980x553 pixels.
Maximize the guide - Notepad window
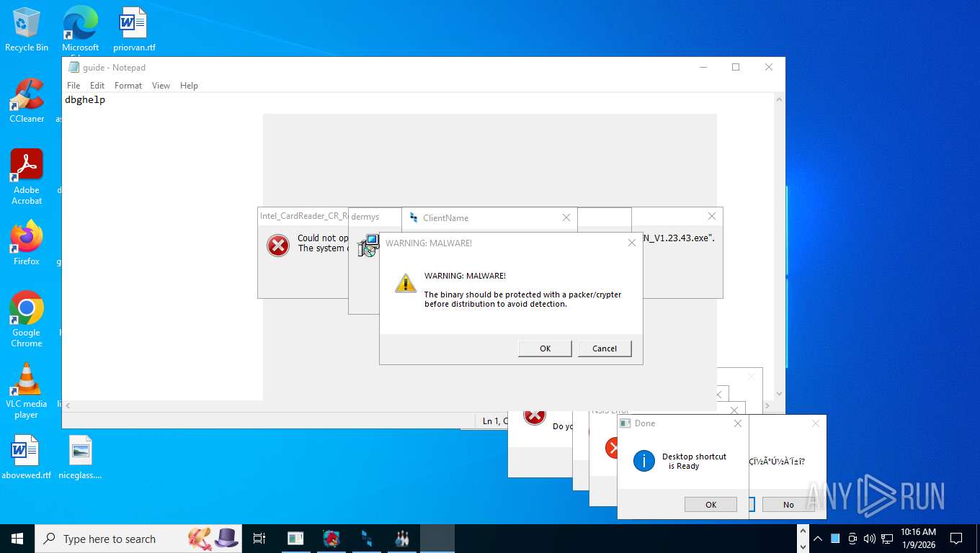736,67
